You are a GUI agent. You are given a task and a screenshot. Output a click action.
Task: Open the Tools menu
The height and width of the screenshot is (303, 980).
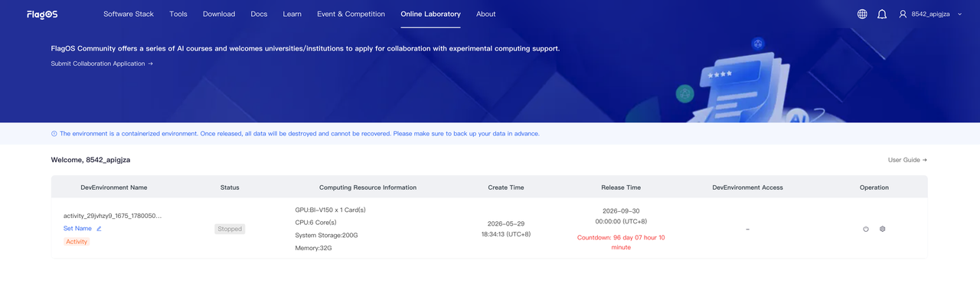(178, 14)
